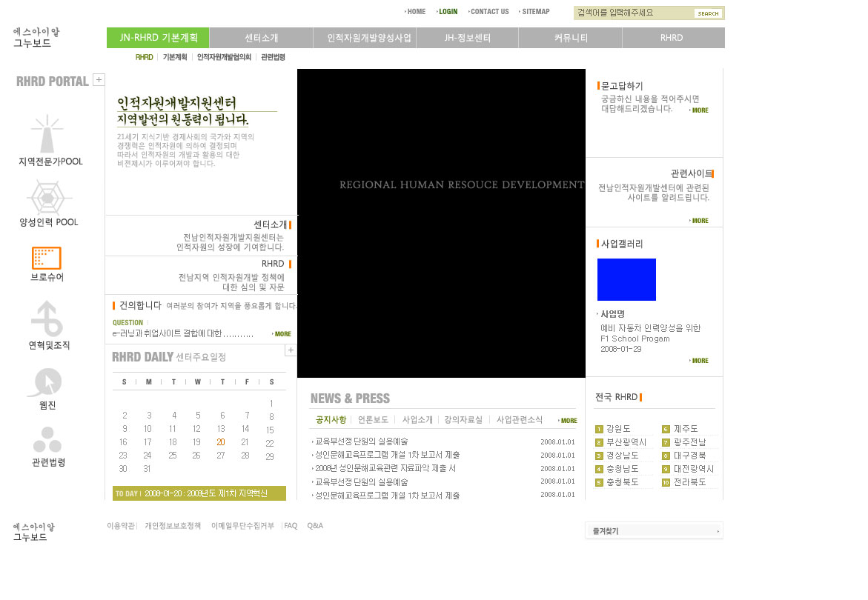Click MORE under 묻고답하기 section
868x600 pixels.
tap(699, 110)
